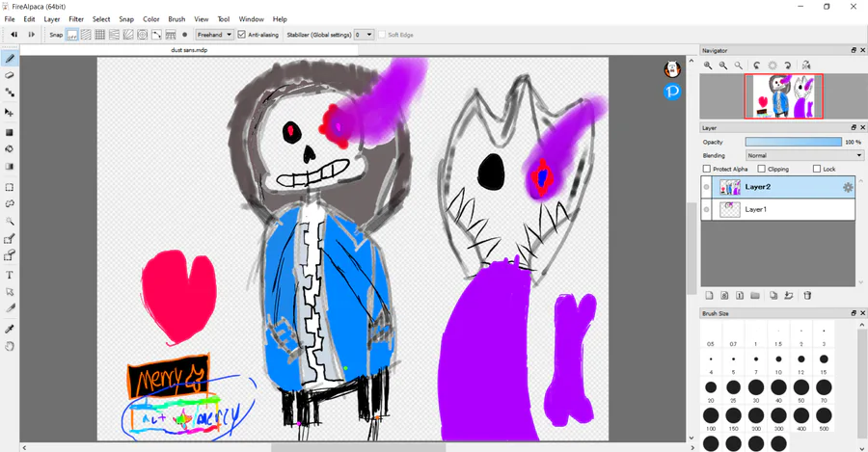868x452 pixels.
Task: Select the Move tool
Action: pyautogui.click(x=10, y=113)
